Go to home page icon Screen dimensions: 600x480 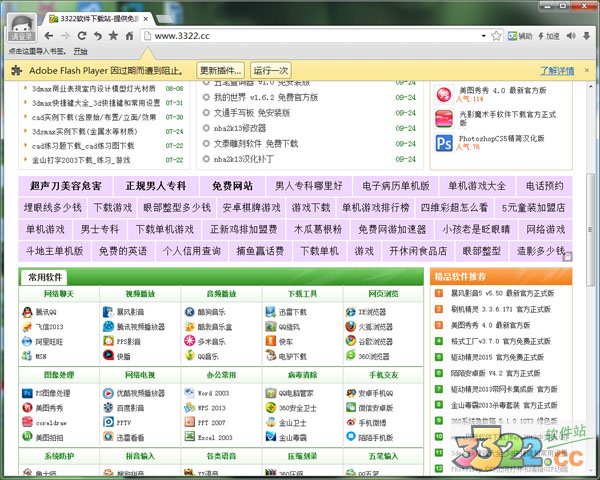129,36
